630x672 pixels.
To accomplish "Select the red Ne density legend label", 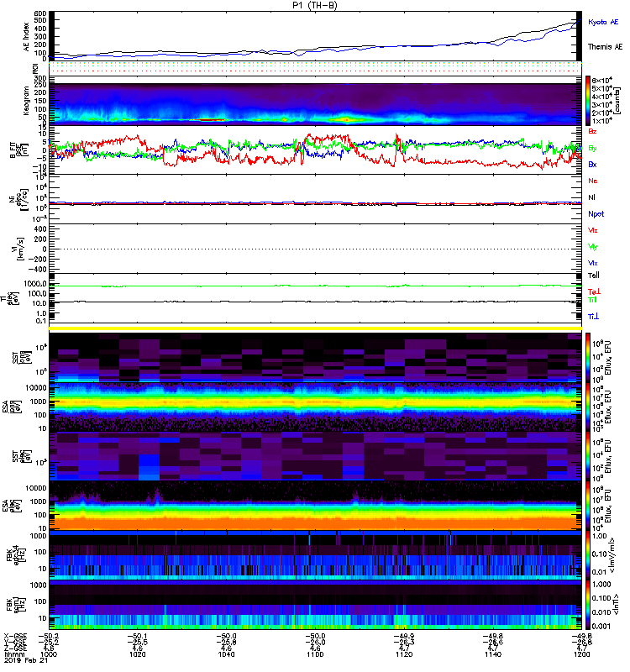I will tap(593, 181).
